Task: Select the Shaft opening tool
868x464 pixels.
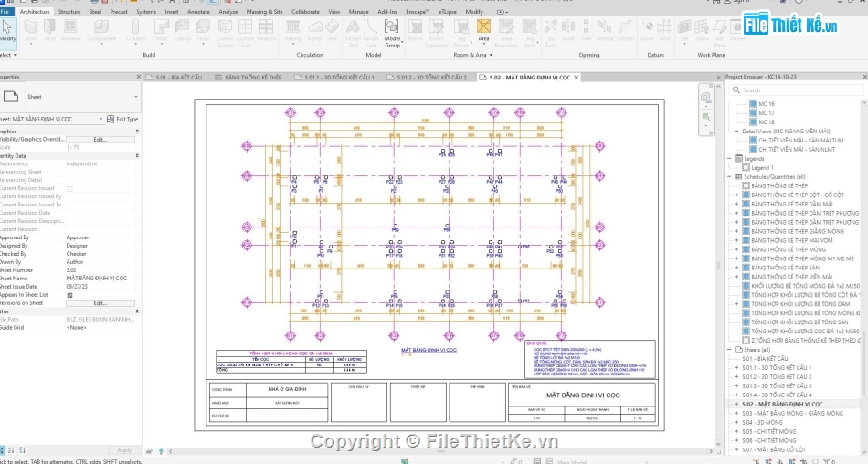Action: (x=568, y=30)
